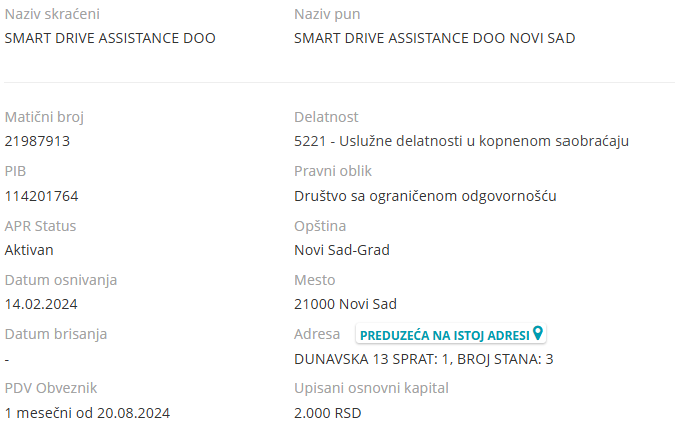The image size is (675, 423).
Task: Click the activity 5221 Uslužne delatnosti text
Action: pyautogui.click(x=461, y=141)
